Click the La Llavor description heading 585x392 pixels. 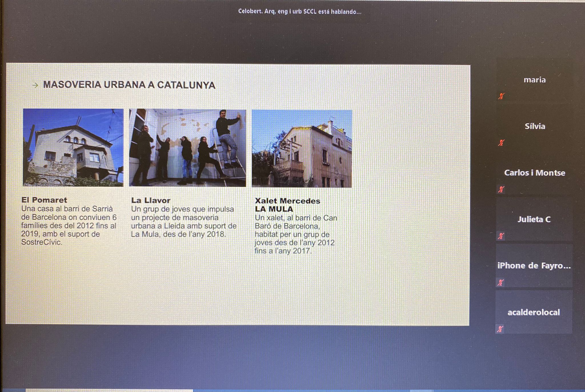[151, 200]
